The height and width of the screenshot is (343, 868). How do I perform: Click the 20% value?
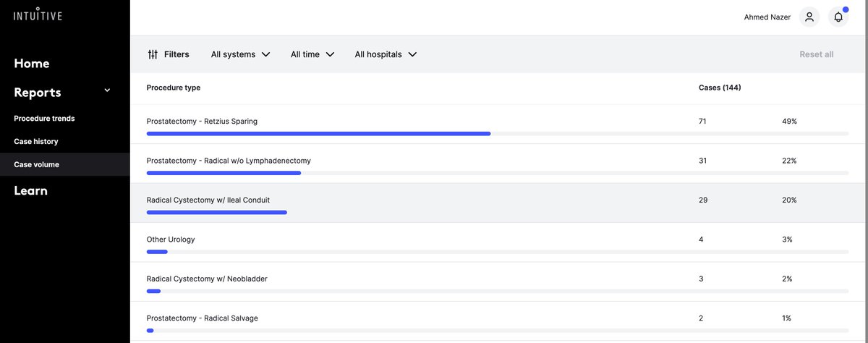click(789, 200)
